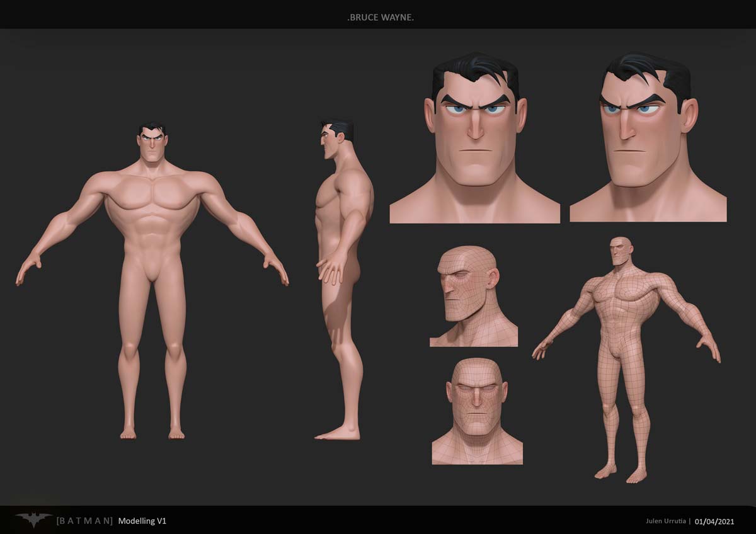Image resolution: width=756 pixels, height=534 pixels.
Task: Click the ear on wireframe three-quarter head
Action: (x=493, y=278)
